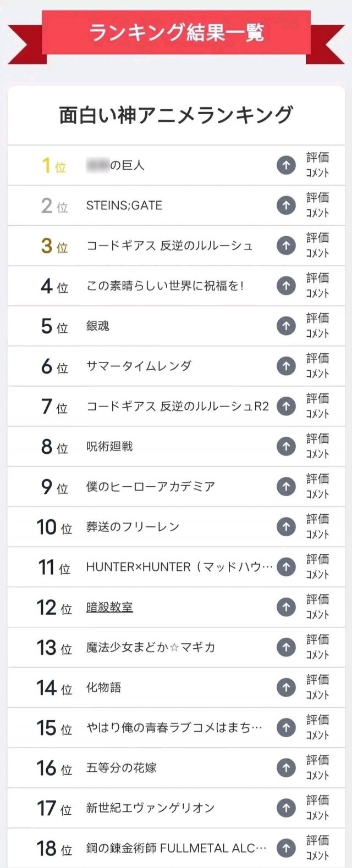Click the 面白い神アニメランキング heading
The image size is (352, 868).
tap(176, 115)
